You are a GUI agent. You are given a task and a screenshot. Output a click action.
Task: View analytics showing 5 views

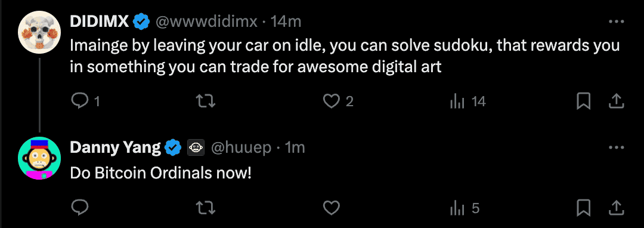(465, 208)
